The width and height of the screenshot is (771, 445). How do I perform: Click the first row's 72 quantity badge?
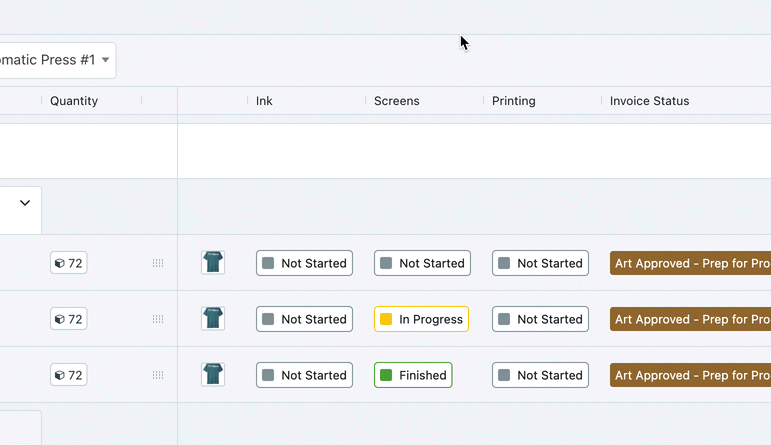(x=69, y=263)
